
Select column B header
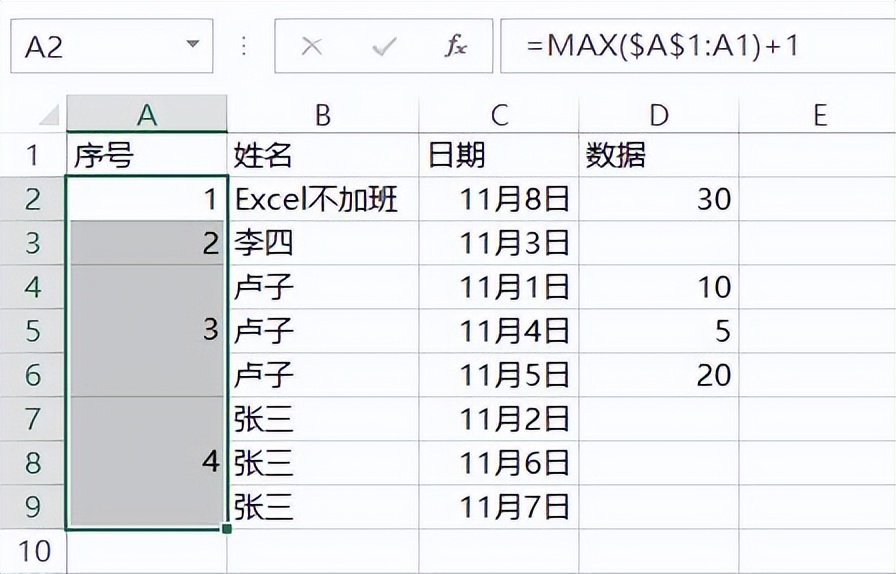point(323,114)
